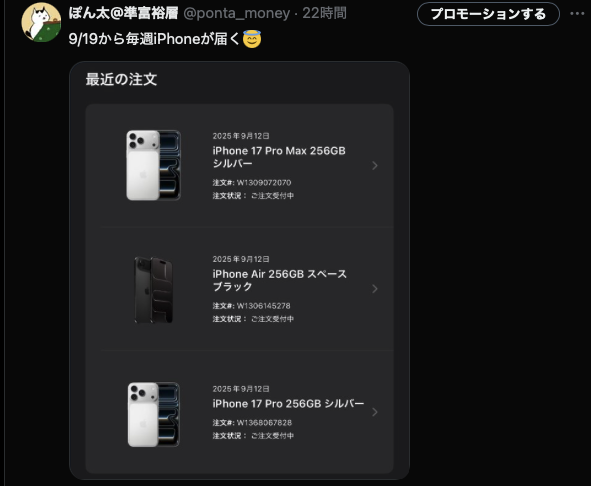
Task: Select the iPhone 17 Pro Max 256GB title
Action: coord(279,157)
